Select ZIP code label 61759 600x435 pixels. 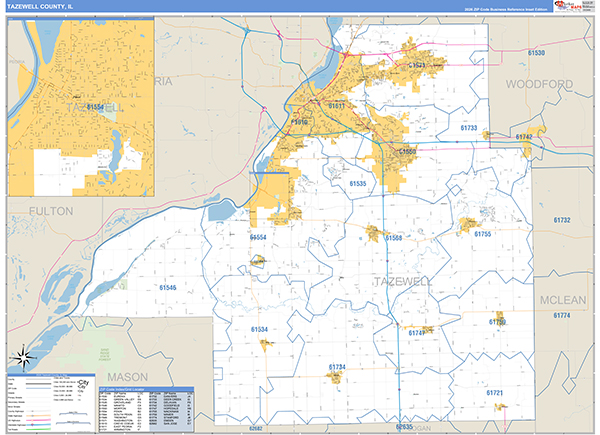coord(497,322)
